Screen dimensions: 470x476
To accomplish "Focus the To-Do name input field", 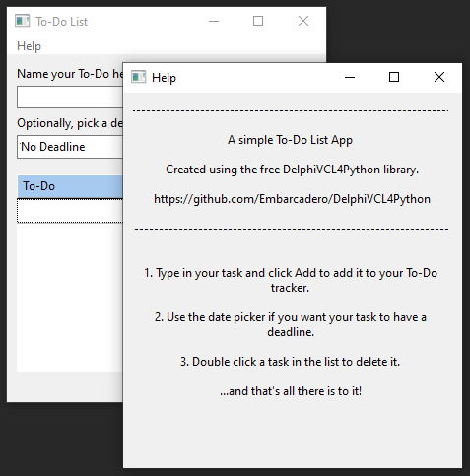I will click(70, 98).
